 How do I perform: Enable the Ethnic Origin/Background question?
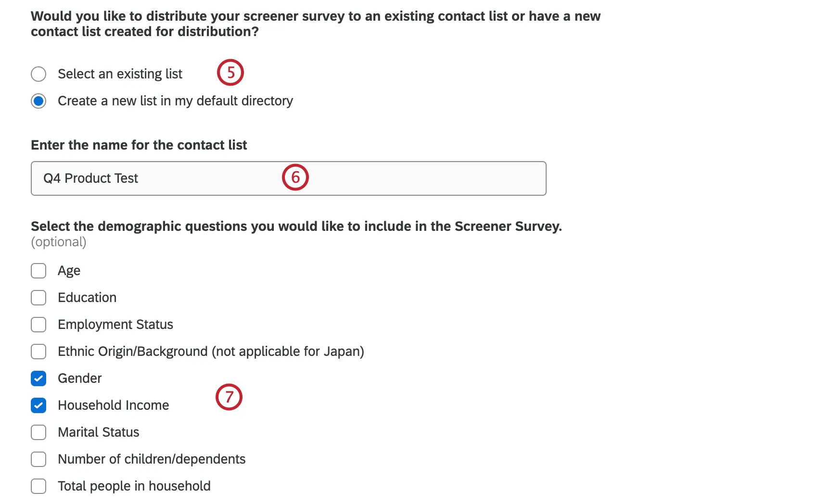point(38,352)
